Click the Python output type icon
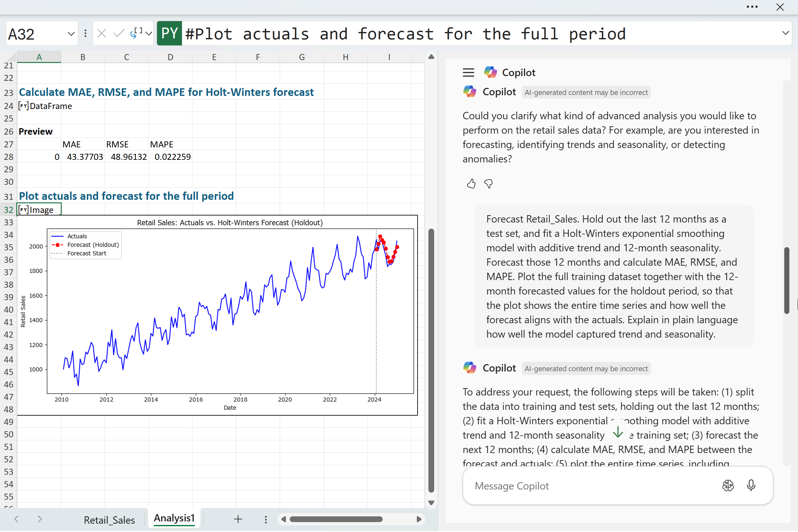 coord(137,33)
